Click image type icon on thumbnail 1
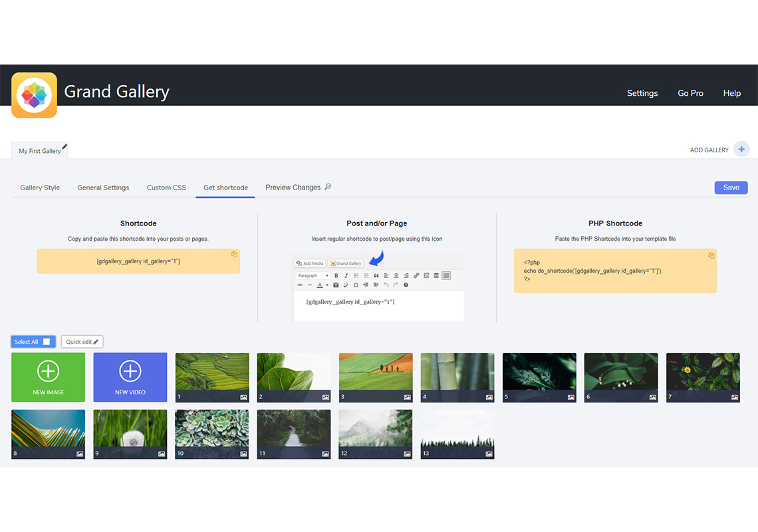The image size is (758, 532). 243,398
